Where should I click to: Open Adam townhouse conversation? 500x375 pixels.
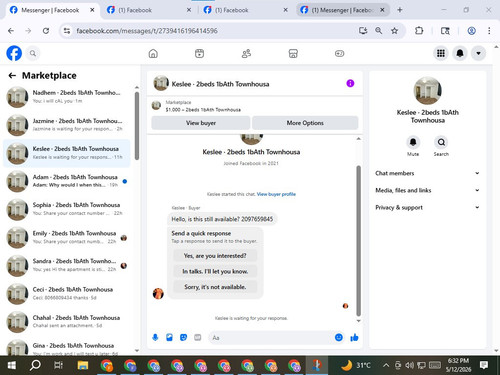coord(67,181)
